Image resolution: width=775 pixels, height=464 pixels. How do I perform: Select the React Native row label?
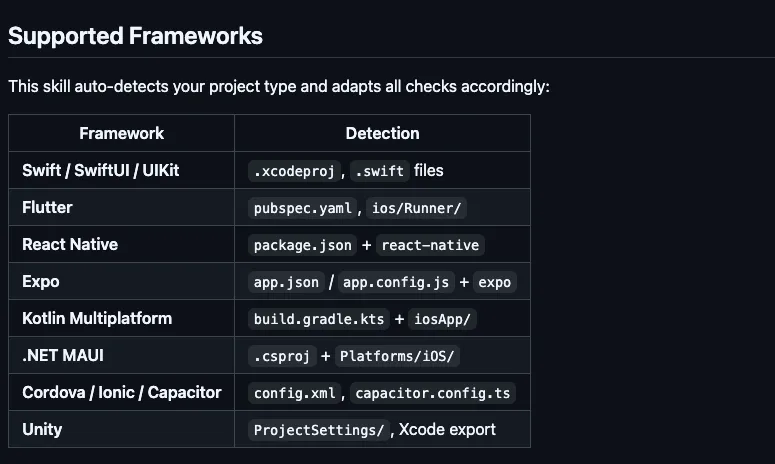coord(70,244)
